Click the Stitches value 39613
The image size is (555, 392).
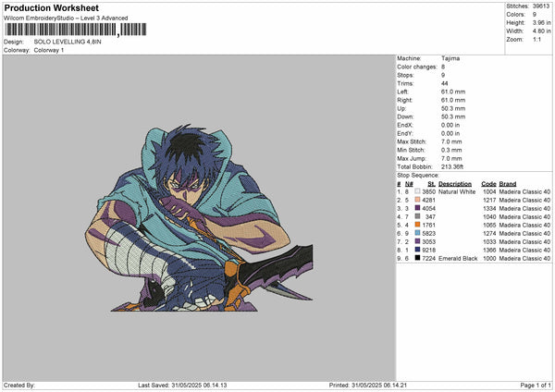541,6
